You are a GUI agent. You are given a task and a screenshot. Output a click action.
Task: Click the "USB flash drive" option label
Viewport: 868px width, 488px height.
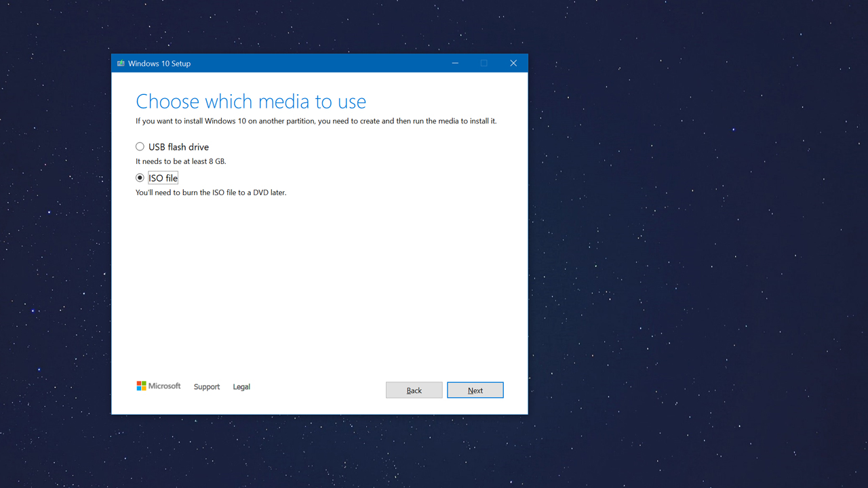pyautogui.click(x=178, y=147)
